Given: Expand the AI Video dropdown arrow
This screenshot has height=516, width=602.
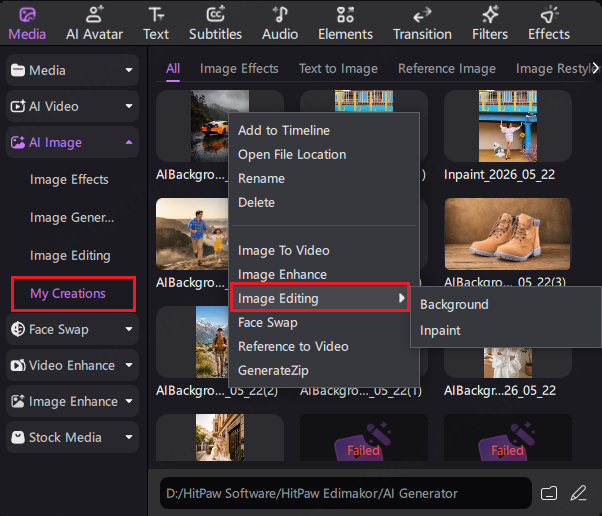Looking at the screenshot, I should click(129, 106).
